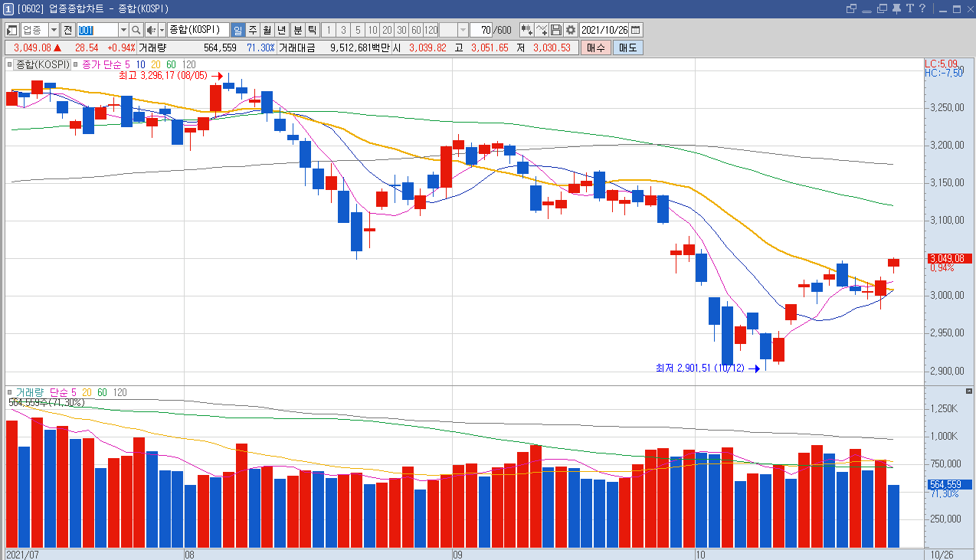Click the LC:5.09 label in chart corner
976x560 pixels.
(942, 64)
